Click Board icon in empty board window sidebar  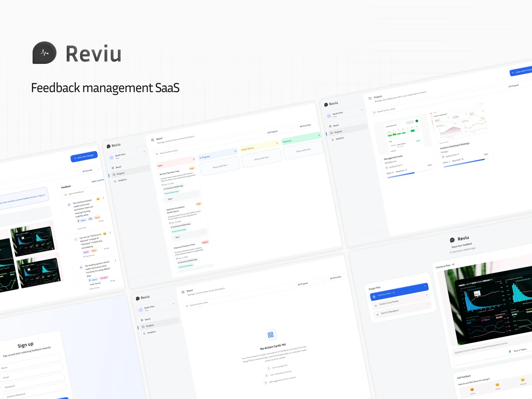click(142, 320)
